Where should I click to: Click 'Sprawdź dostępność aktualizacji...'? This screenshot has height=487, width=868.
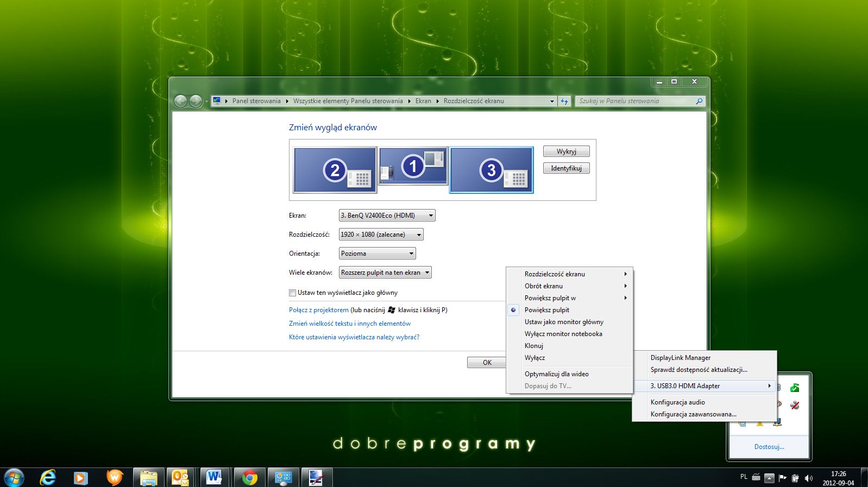click(x=705, y=370)
